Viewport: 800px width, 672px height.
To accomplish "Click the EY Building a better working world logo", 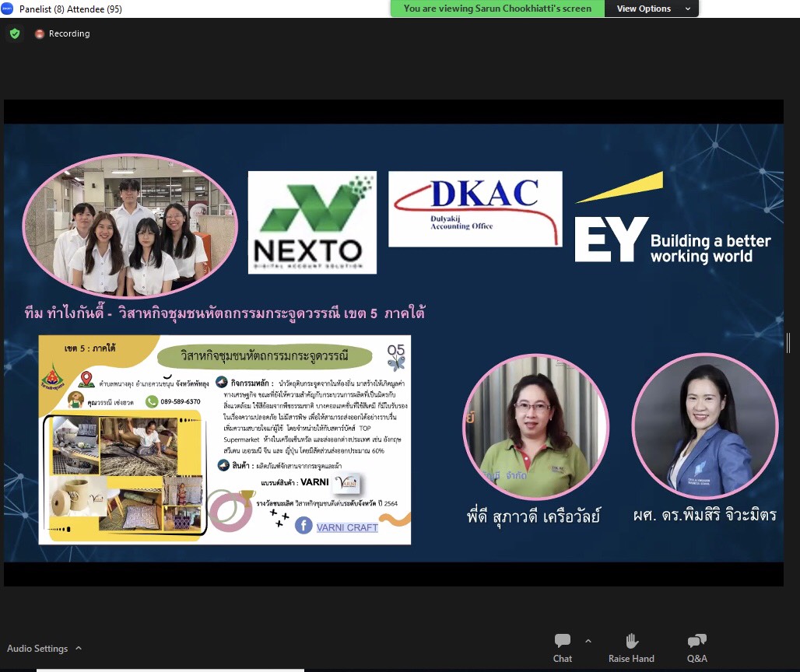I will click(673, 219).
